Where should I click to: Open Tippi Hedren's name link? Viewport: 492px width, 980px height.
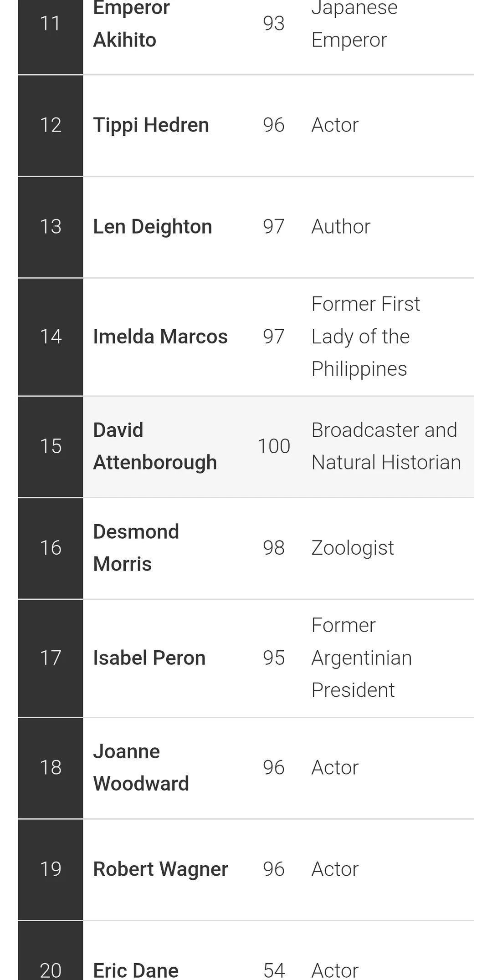tap(151, 125)
